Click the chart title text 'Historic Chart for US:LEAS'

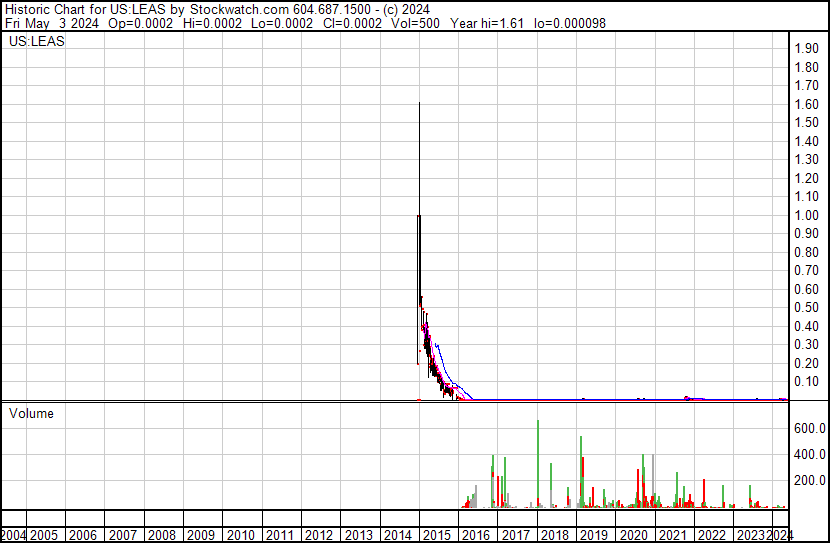(85, 9)
